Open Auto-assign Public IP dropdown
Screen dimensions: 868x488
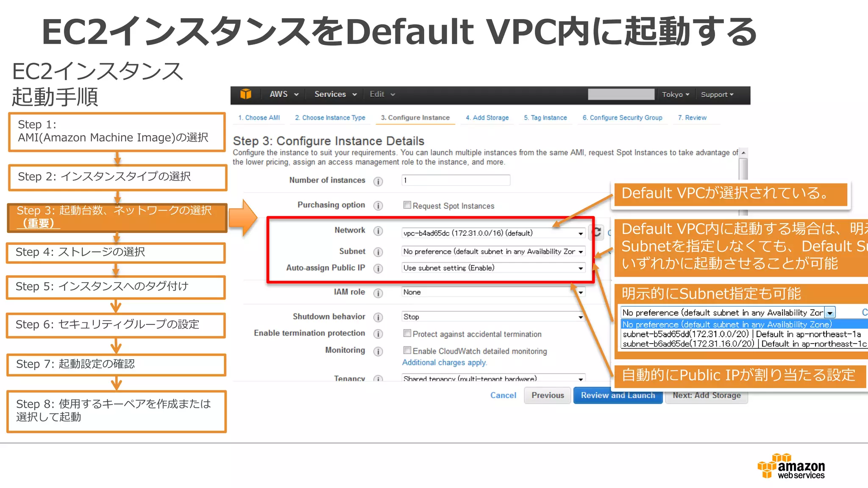(x=493, y=268)
